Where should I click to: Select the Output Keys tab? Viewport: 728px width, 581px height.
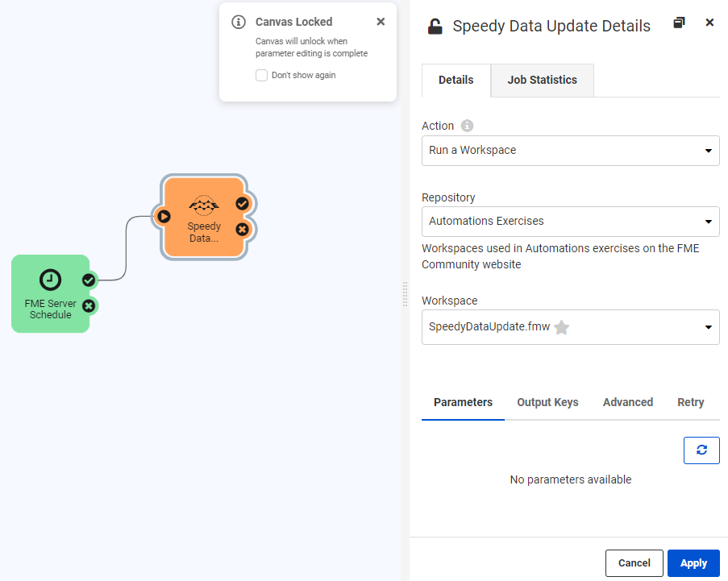click(x=547, y=402)
